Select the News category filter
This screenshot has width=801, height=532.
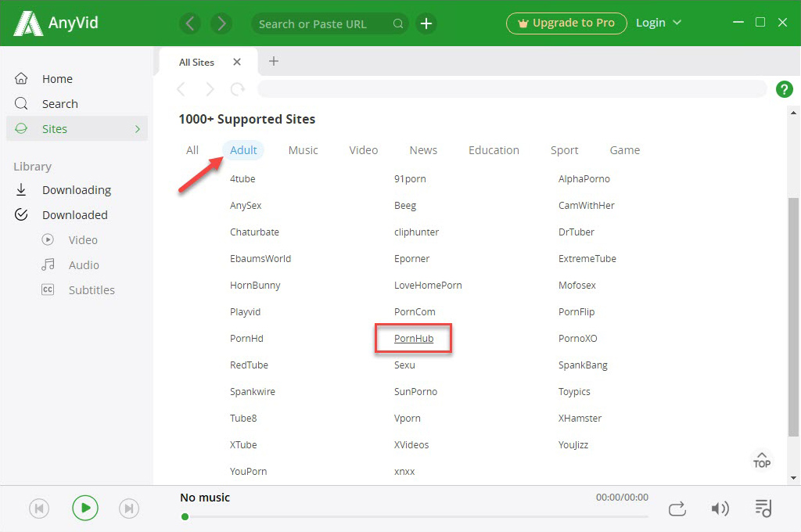(x=423, y=150)
